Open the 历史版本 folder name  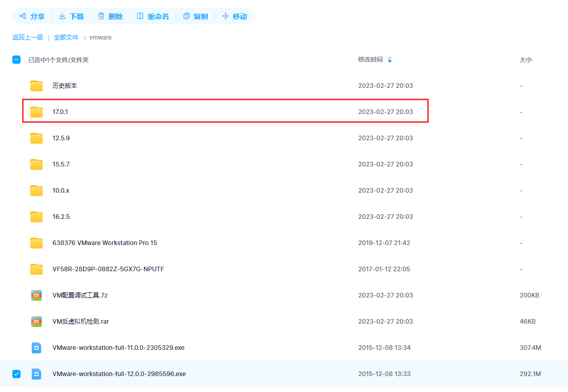(65, 85)
